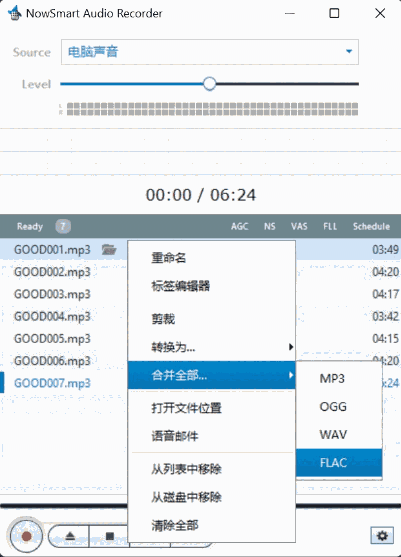Screen dimensions: 401x557
Task: Select GOOD007.mp3 in the list
Action: point(52,383)
